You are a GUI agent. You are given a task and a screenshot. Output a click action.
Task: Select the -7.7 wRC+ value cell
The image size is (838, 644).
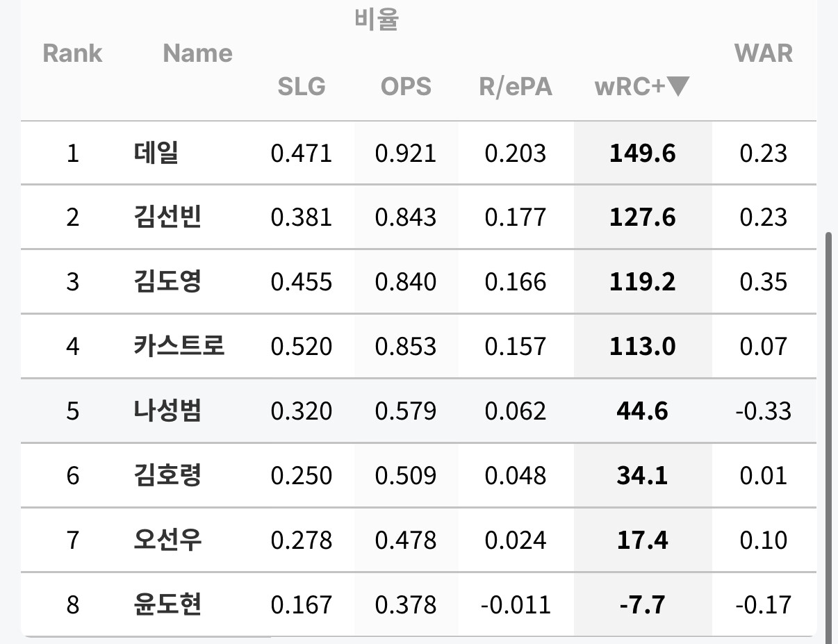[643, 604]
